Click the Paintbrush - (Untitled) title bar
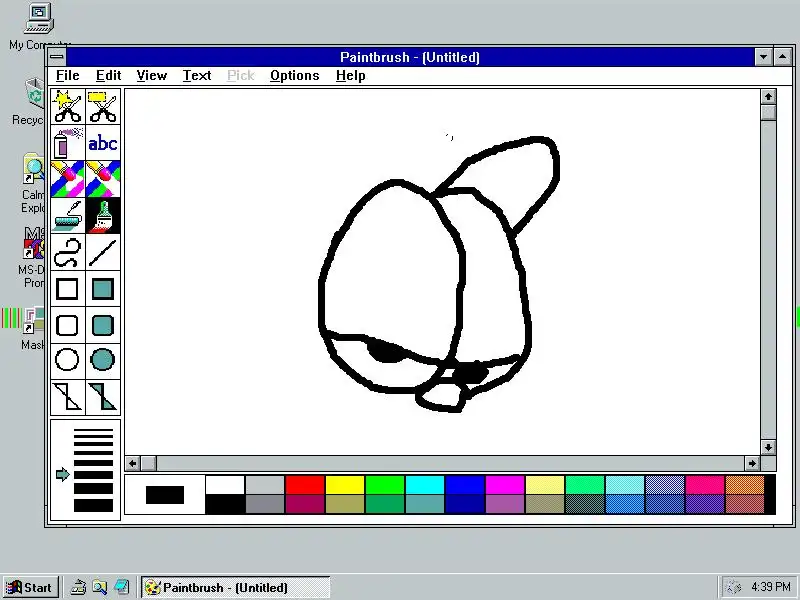800x600 pixels. [x=410, y=57]
